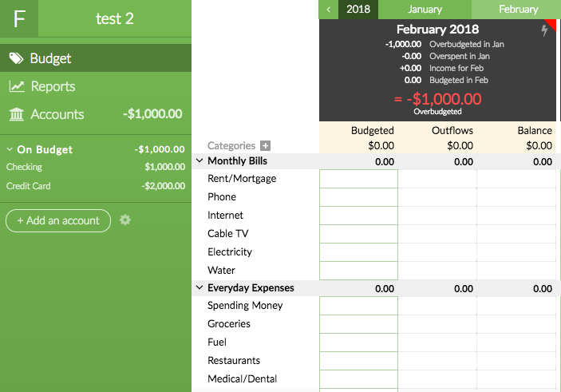
Task: Switch to the February tab
Action: [516, 10]
